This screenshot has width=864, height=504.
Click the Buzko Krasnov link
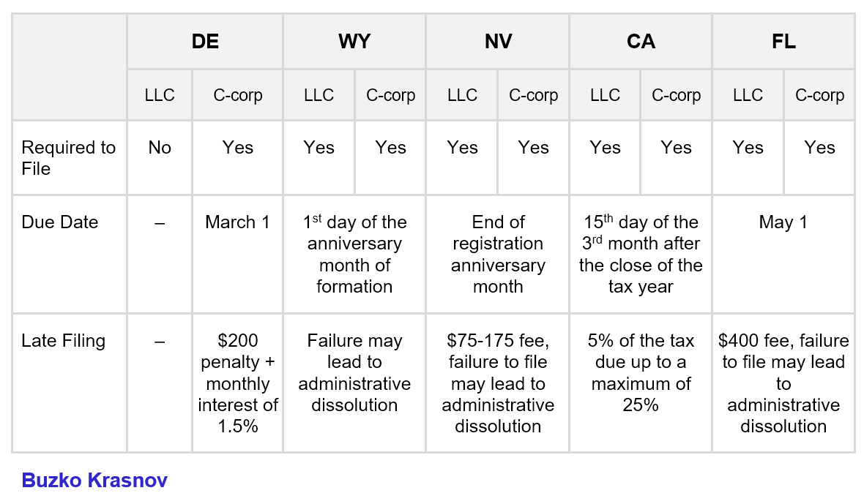[x=94, y=480]
